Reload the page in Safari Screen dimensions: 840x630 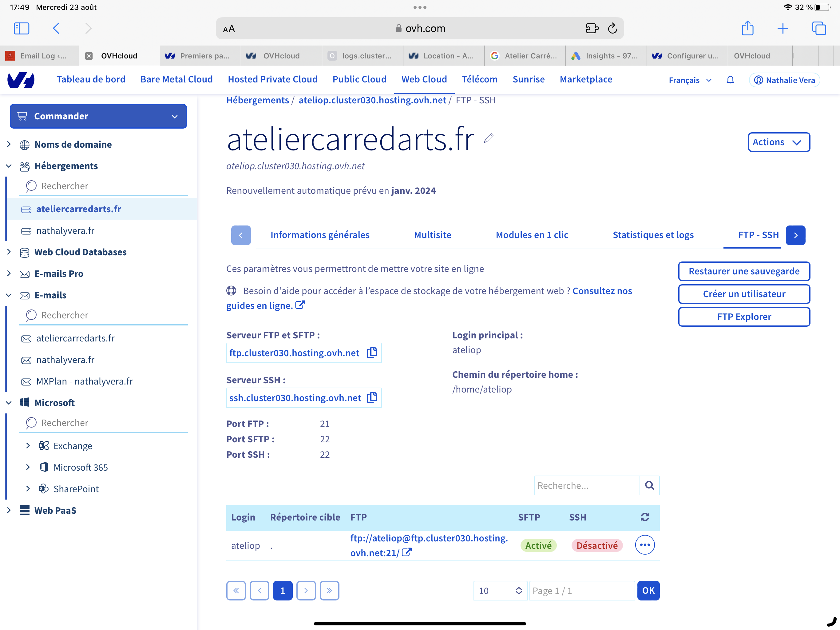coord(612,29)
